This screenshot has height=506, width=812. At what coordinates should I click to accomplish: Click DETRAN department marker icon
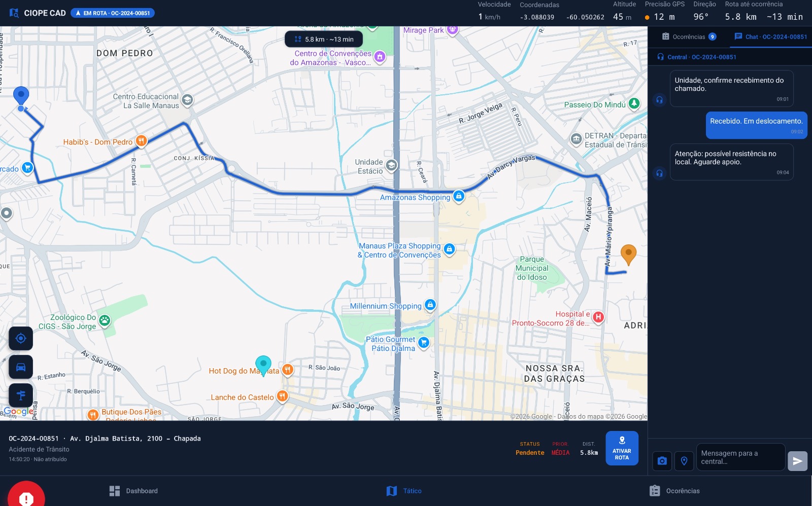coord(576,138)
